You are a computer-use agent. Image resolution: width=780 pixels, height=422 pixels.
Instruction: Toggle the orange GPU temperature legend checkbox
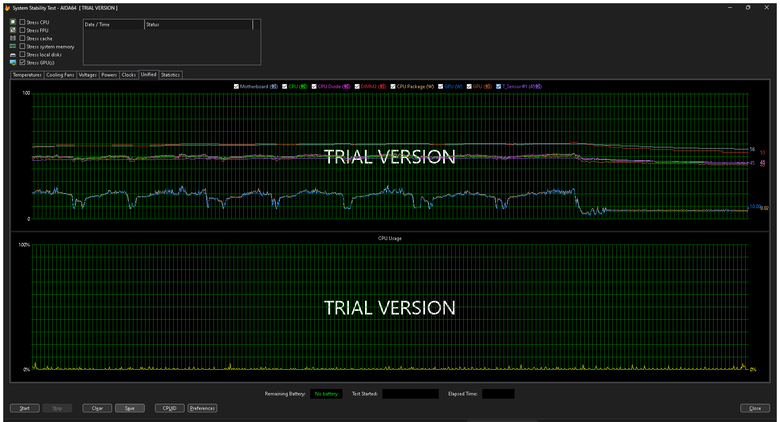click(x=469, y=86)
